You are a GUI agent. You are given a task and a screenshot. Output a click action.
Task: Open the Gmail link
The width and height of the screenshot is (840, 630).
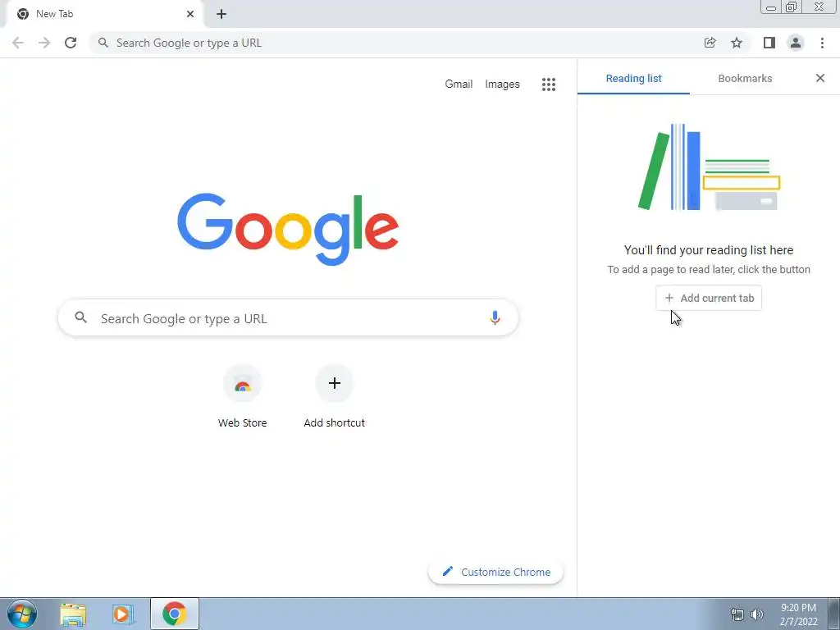[x=459, y=84]
